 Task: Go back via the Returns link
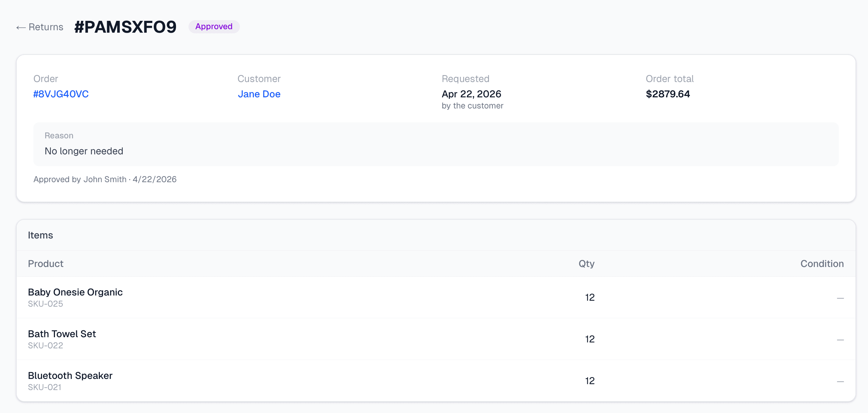[x=40, y=27]
